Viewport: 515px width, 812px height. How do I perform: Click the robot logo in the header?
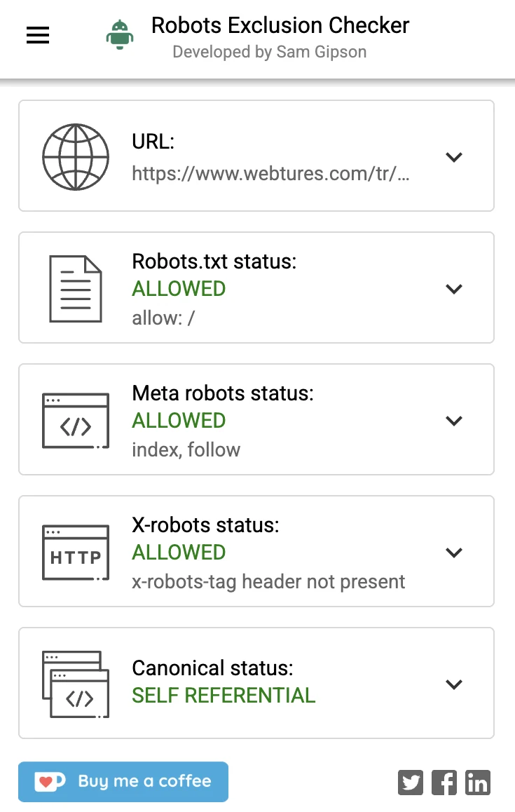click(x=118, y=34)
